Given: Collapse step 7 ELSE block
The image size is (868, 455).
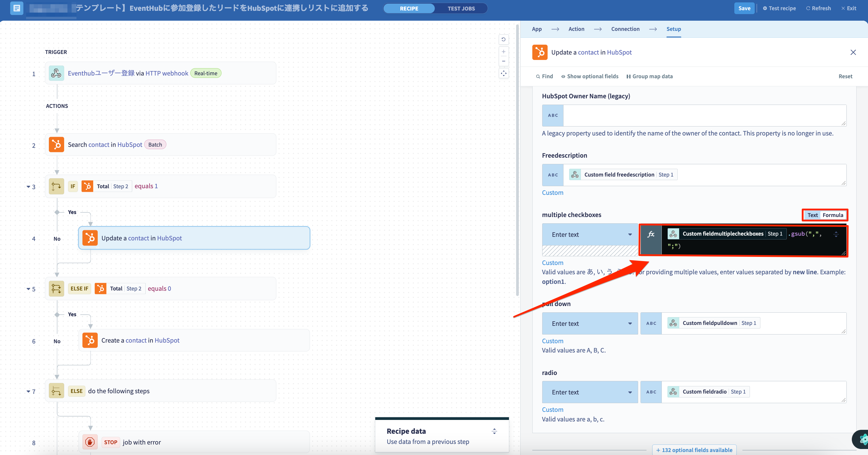Looking at the screenshot, I should pyautogui.click(x=28, y=392).
